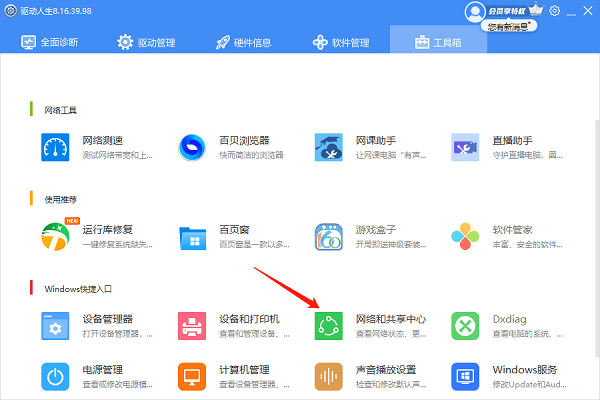The width and height of the screenshot is (600, 400).
Task: Click the 驱动人生 logo icon
Action: coord(10,11)
